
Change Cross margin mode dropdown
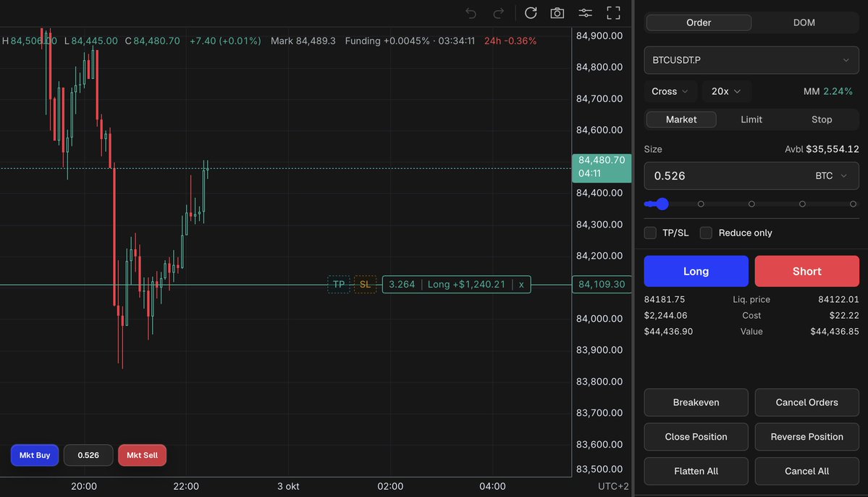pyautogui.click(x=669, y=91)
